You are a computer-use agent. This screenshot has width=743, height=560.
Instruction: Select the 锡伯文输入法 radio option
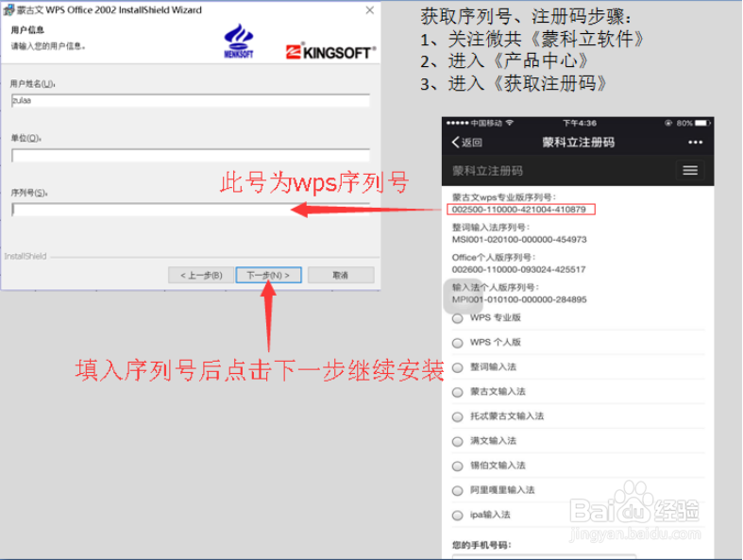tap(457, 467)
